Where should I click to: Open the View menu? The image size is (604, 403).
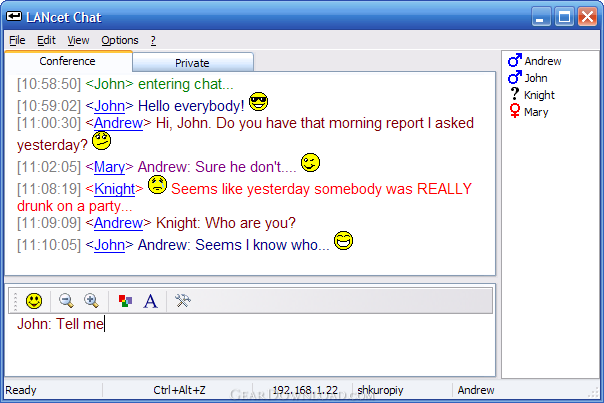[78, 40]
